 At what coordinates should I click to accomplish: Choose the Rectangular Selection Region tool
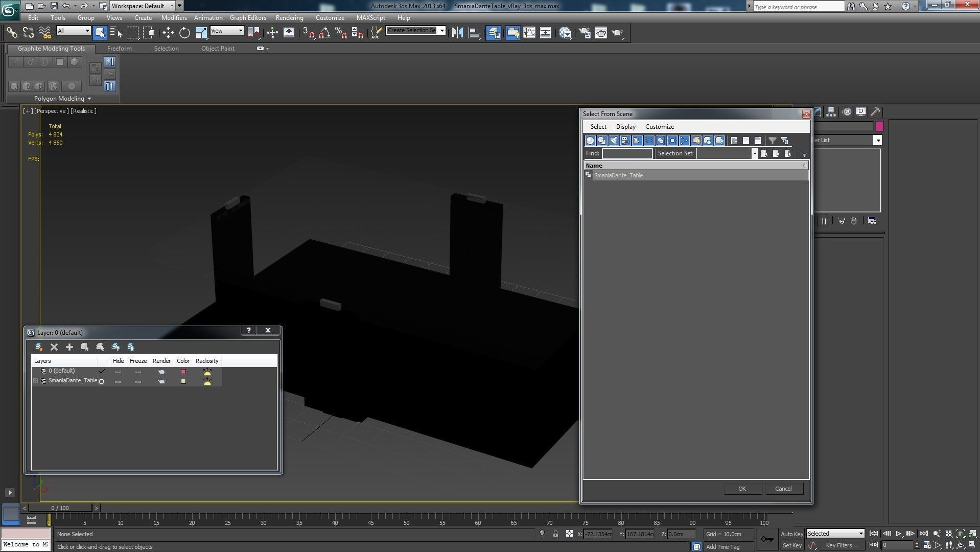132,33
